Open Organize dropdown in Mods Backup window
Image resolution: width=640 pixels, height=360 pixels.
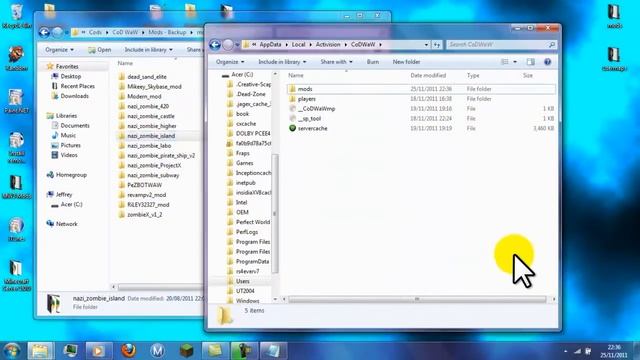point(59,50)
